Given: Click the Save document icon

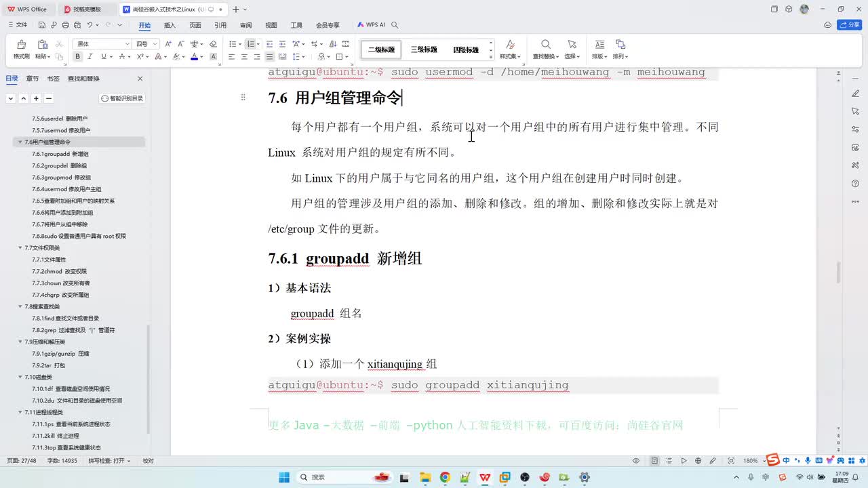Looking at the screenshot, I should (42, 25).
